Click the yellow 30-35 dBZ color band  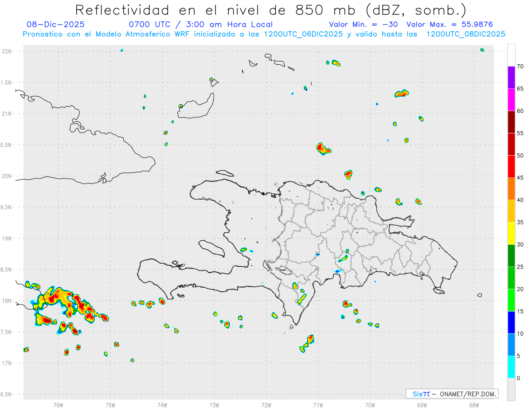(x=511, y=233)
